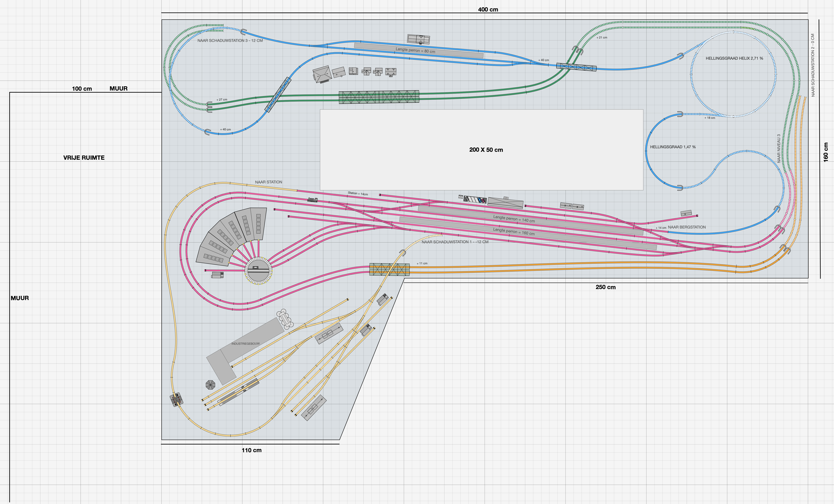The height and width of the screenshot is (504, 834).
Task: Click the 160 cm grey platform strip
Action: [x=528, y=233]
